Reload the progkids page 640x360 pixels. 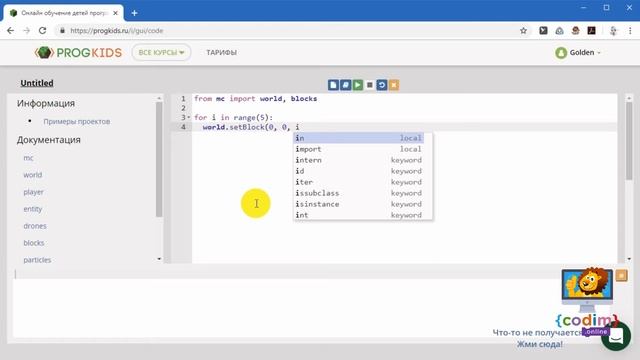[42, 31]
